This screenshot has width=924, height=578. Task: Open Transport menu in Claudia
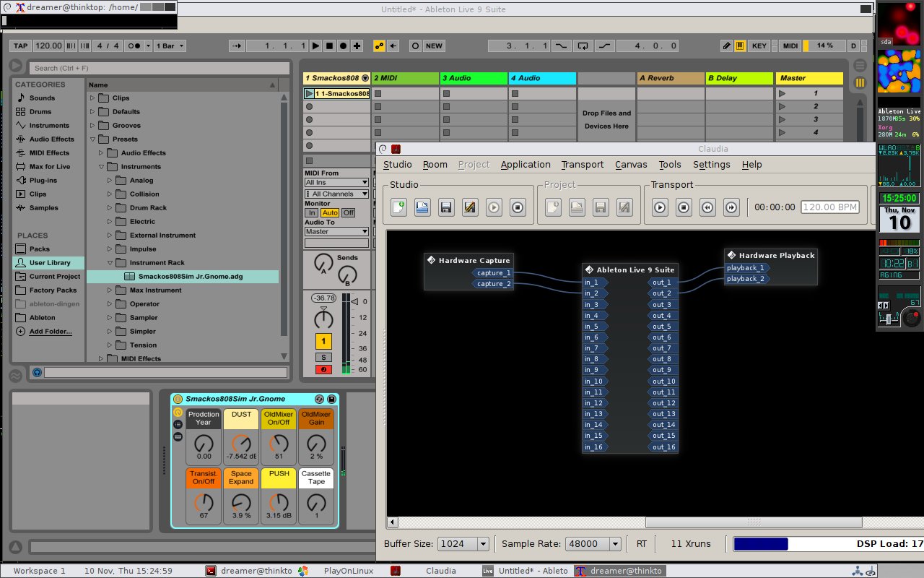pos(583,165)
